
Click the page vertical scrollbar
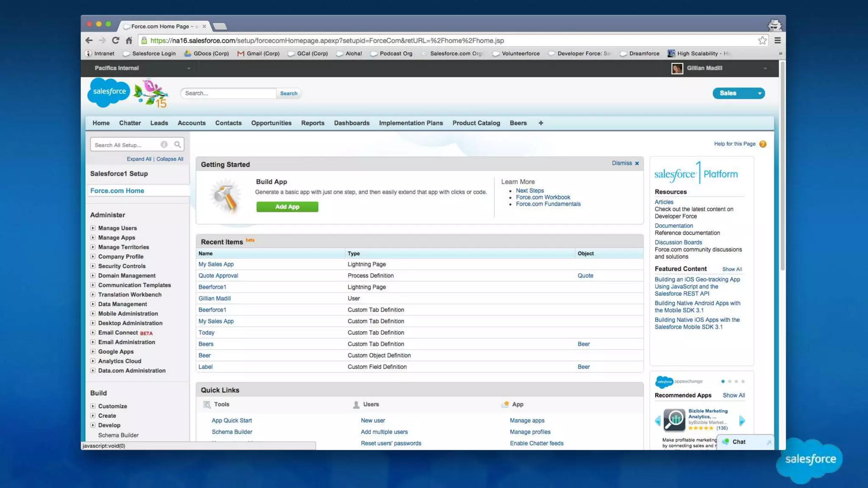point(782,169)
